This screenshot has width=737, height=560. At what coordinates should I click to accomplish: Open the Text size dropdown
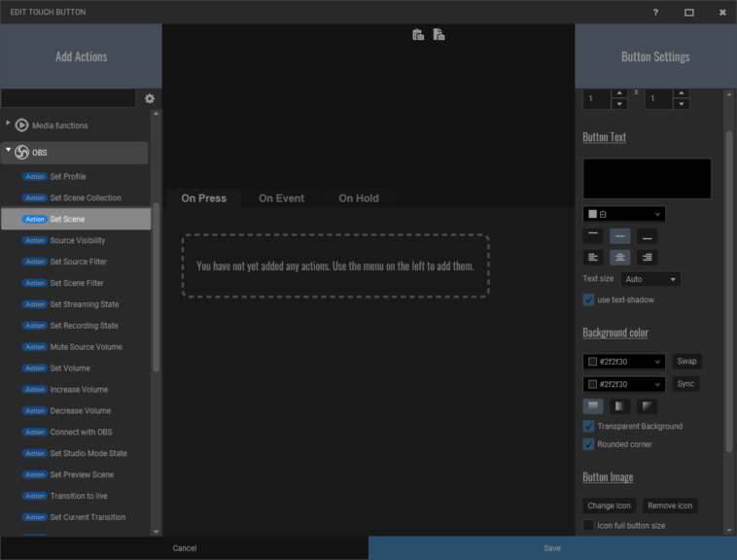[x=650, y=279]
